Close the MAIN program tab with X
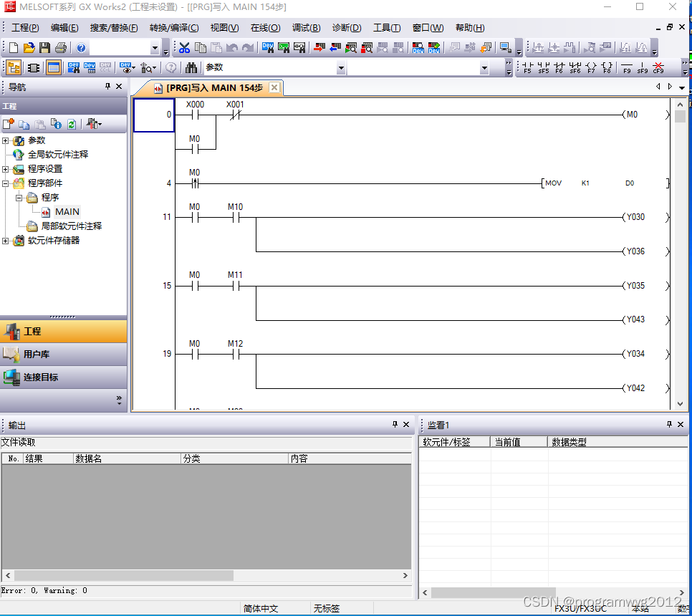The width and height of the screenshot is (692, 616). [274, 87]
